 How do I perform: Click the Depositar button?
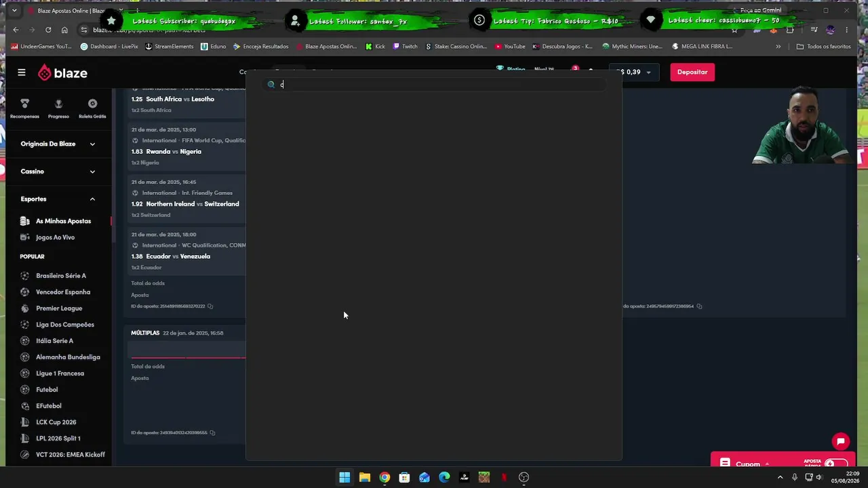click(x=692, y=72)
